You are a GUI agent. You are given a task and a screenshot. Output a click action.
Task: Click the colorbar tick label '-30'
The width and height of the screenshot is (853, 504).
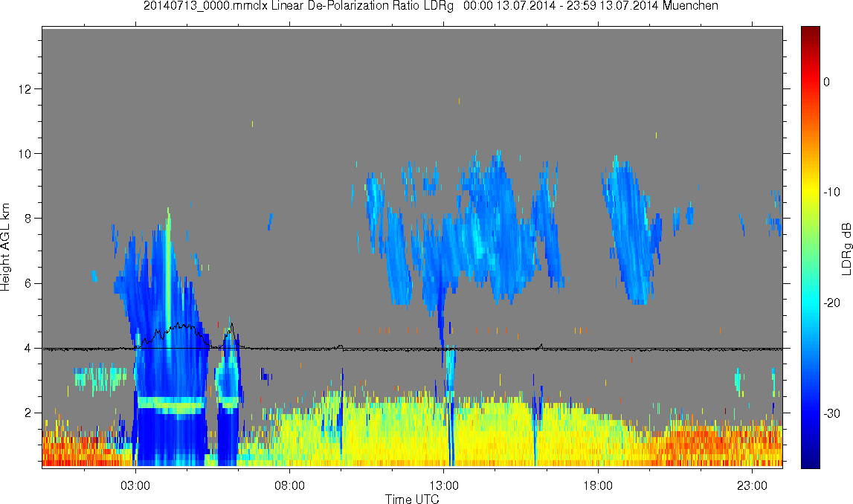(x=831, y=414)
